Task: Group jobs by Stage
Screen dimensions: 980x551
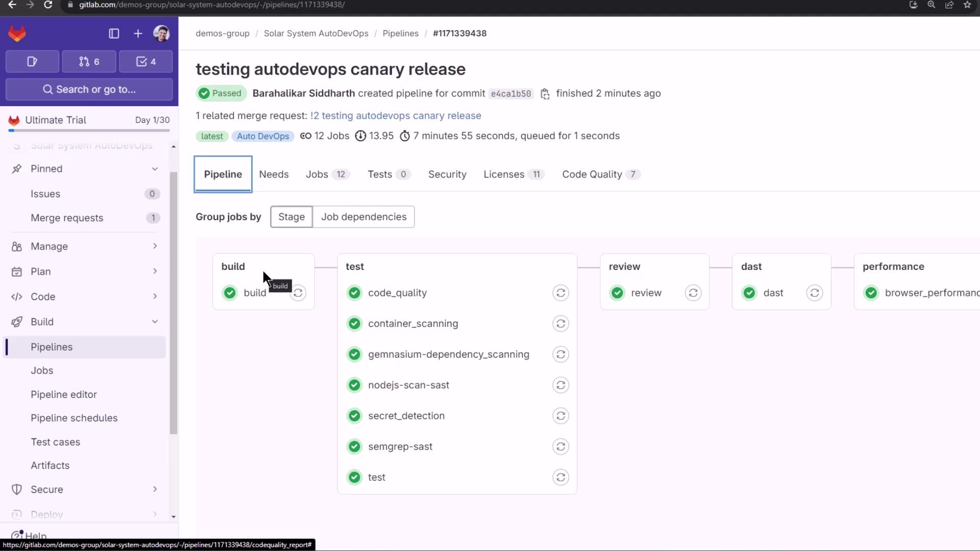Action: pyautogui.click(x=291, y=217)
